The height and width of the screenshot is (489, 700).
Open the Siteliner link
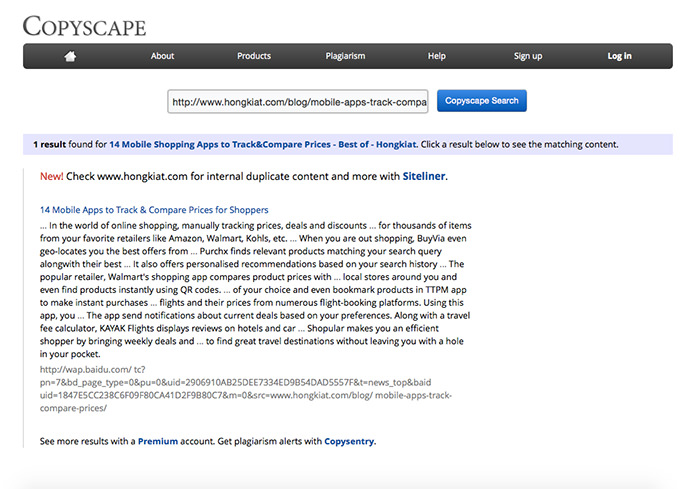point(424,176)
